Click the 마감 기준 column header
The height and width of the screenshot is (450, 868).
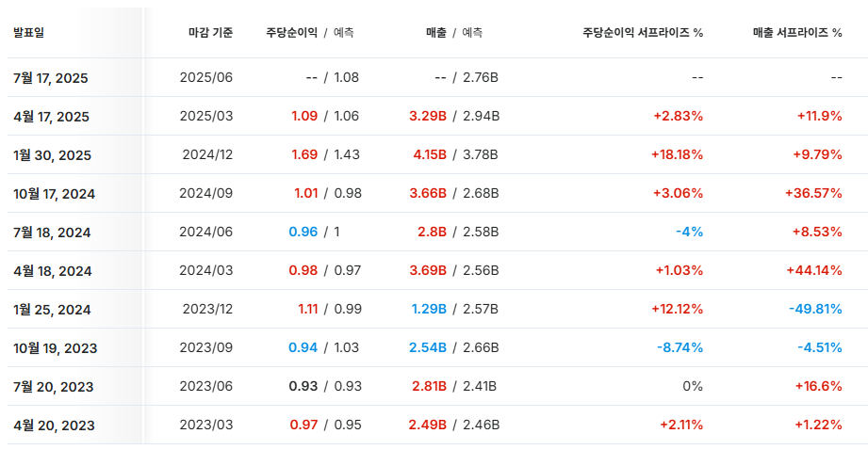pyautogui.click(x=210, y=33)
